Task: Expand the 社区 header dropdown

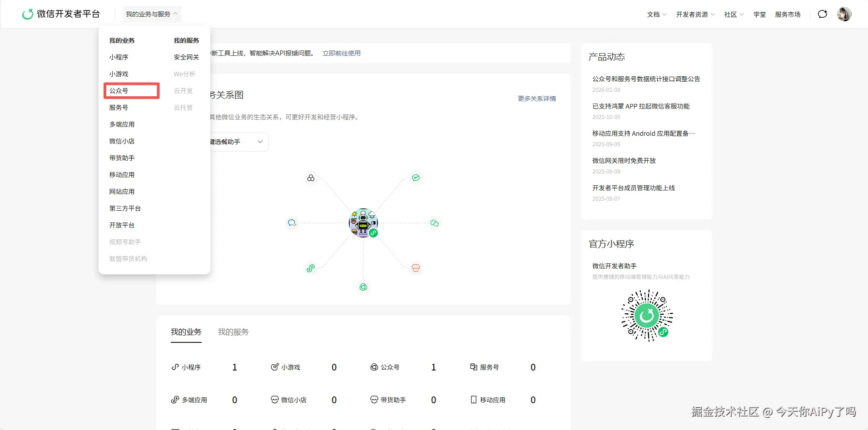Action: 734,15
